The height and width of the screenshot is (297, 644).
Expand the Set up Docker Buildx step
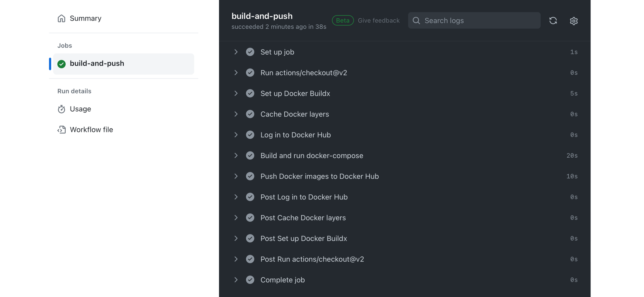pos(236,93)
